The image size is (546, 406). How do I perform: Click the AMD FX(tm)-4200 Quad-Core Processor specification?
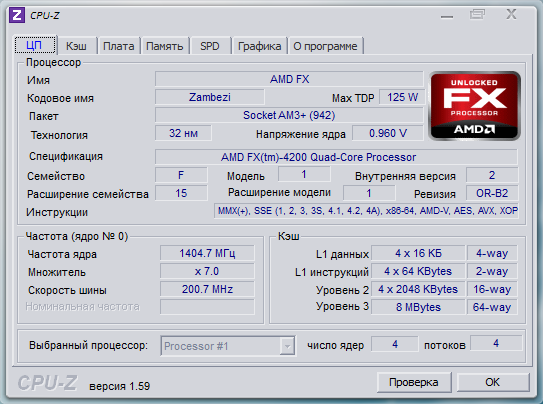[336, 157]
